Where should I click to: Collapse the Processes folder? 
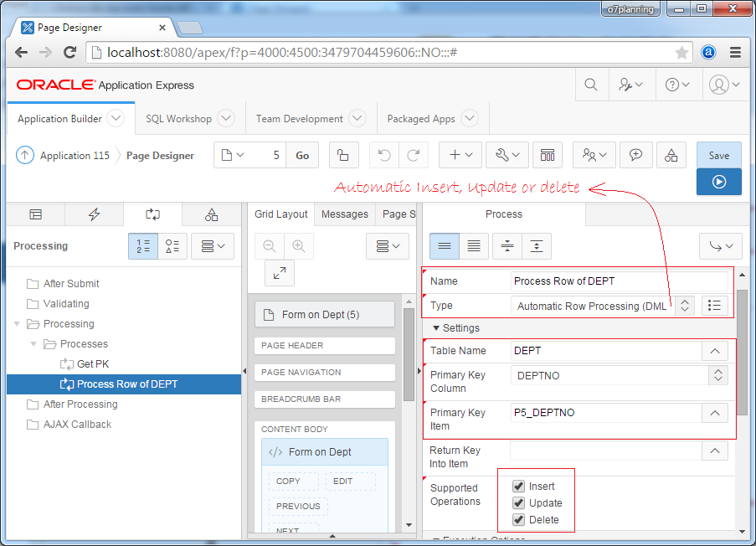(x=33, y=344)
